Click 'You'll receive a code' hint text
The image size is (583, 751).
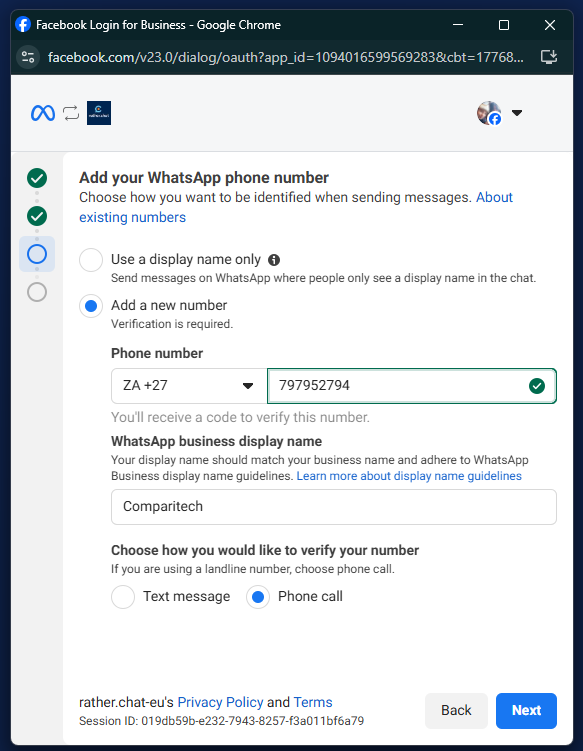tap(240, 417)
